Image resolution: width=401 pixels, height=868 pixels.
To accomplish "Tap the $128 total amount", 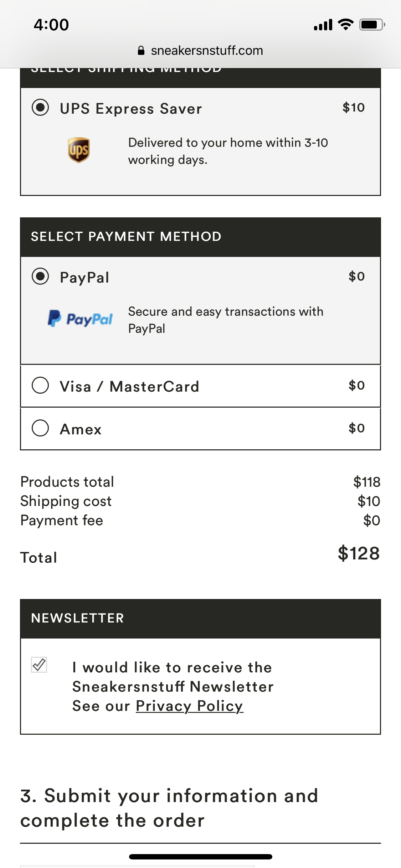I will tap(359, 553).
